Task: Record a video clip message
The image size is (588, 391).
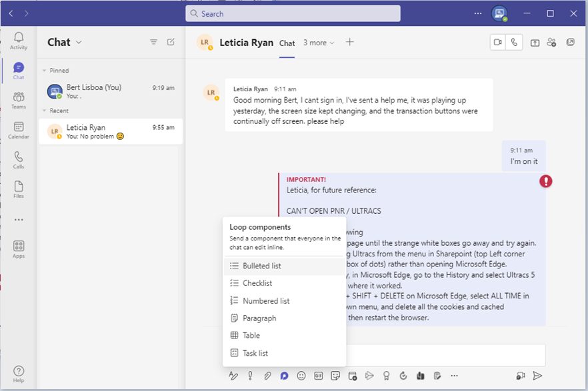Action: tap(521, 376)
